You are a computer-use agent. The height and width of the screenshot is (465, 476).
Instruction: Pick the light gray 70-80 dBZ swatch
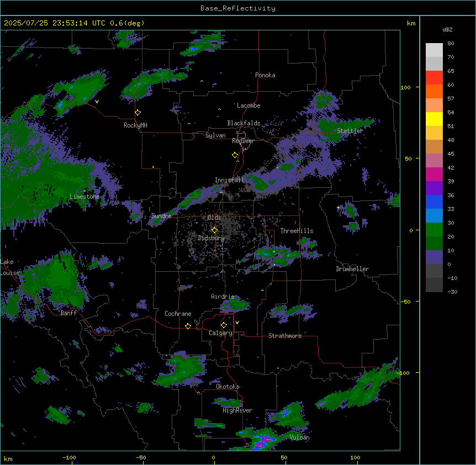click(434, 50)
